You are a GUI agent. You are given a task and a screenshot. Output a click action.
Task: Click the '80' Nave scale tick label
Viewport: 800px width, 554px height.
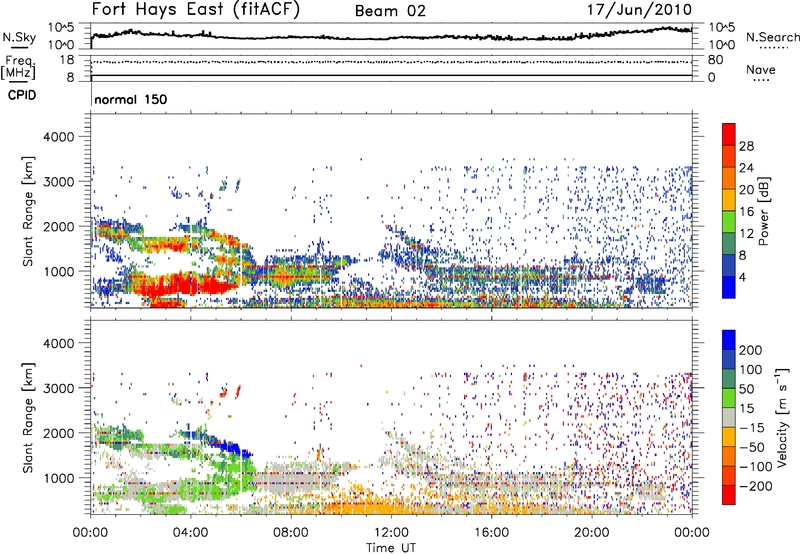point(715,60)
